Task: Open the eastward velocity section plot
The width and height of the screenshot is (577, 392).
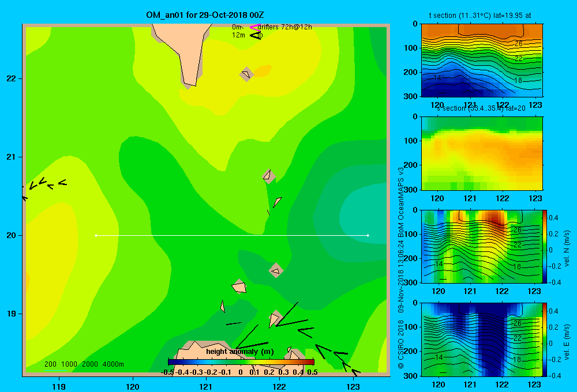Action: pos(482,340)
